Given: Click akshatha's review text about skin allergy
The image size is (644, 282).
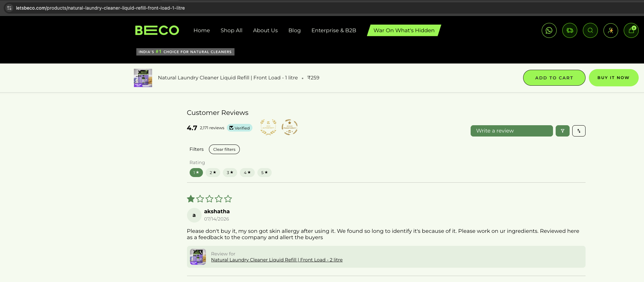Looking at the screenshot, I should (x=383, y=234).
